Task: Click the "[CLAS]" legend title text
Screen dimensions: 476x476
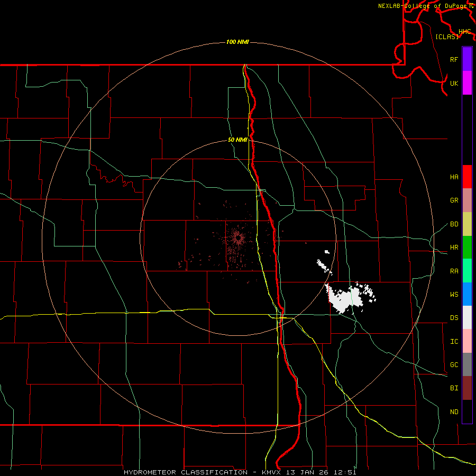Action: 447,36
